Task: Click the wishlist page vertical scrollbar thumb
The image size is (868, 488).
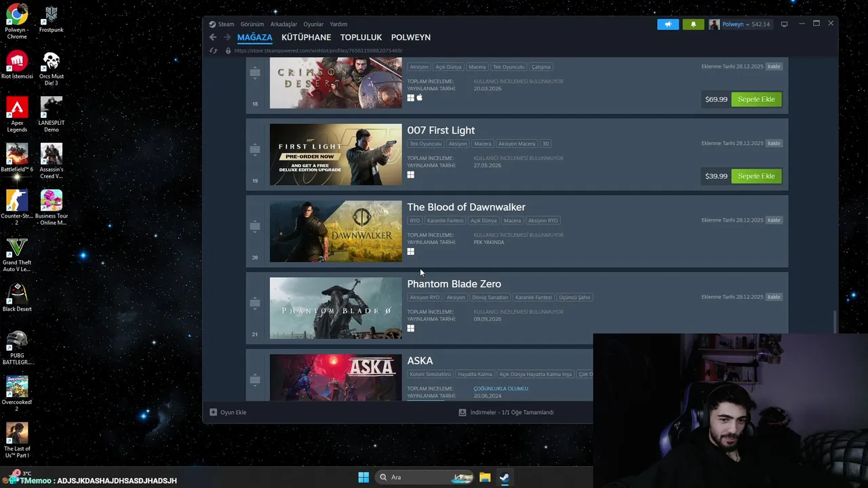Action: coord(835,322)
